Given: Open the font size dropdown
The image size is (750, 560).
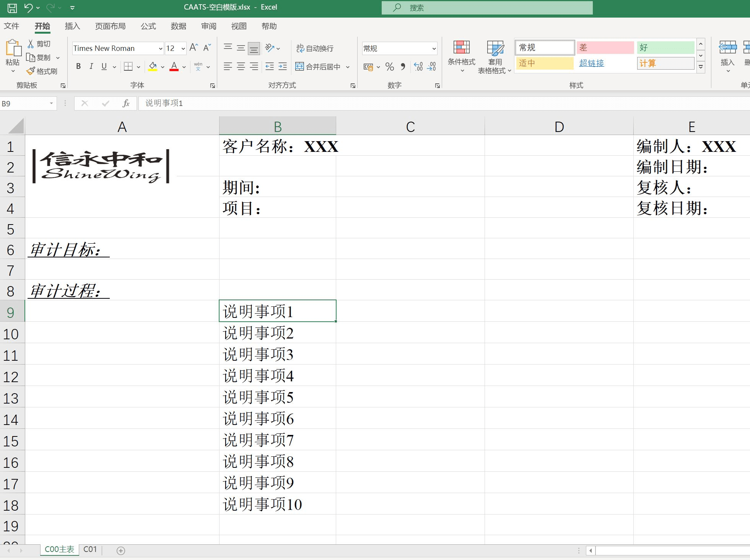Looking at the screenshot, I should point(183,48).
